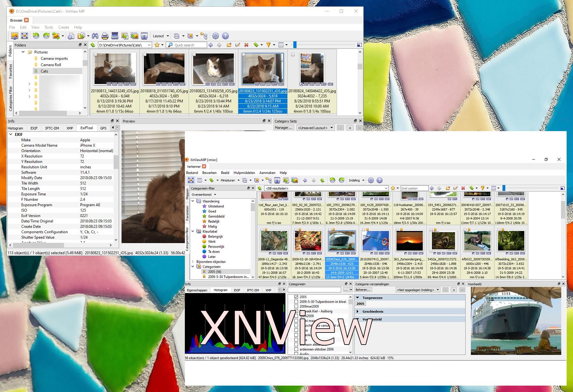The height and width of the screenshot is (392, 573).
Task: Tick checkbox on 20180813_144313249_iOS.jpg thumbnail
Action: click(x=95, y=55)
